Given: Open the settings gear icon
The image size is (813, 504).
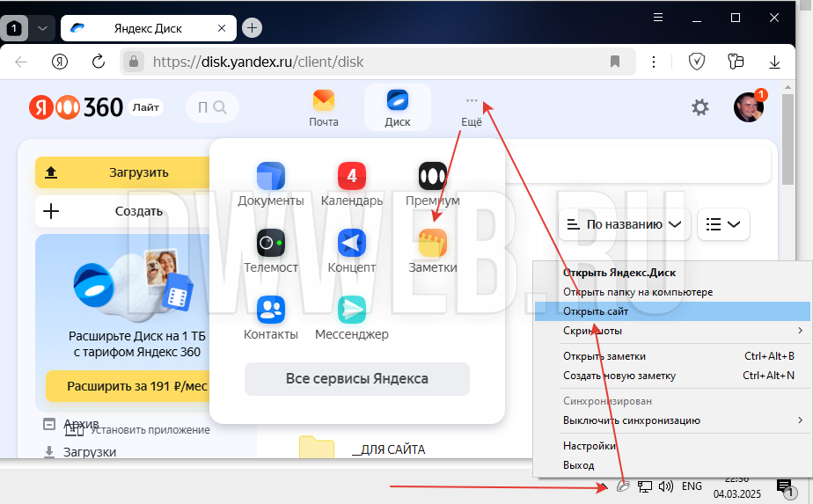Looking at the screenshot, I should coord(700,107).
